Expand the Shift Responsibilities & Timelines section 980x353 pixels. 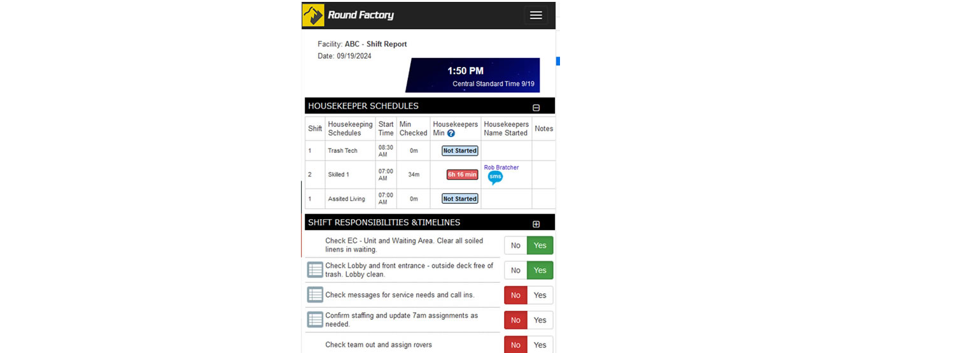click(536, 224)
